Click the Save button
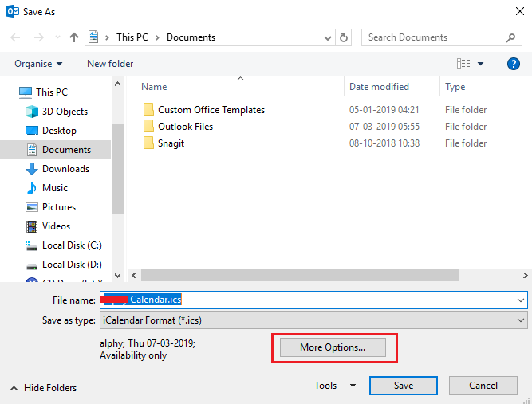This screenshot has height=404, width=532. click(403, 386)
